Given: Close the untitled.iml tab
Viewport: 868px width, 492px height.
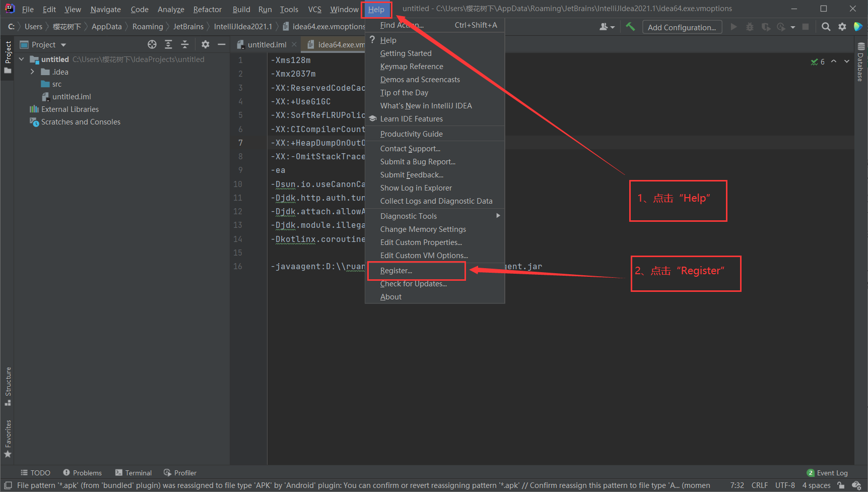Looking at the screenshot, I should coord(294,44).
